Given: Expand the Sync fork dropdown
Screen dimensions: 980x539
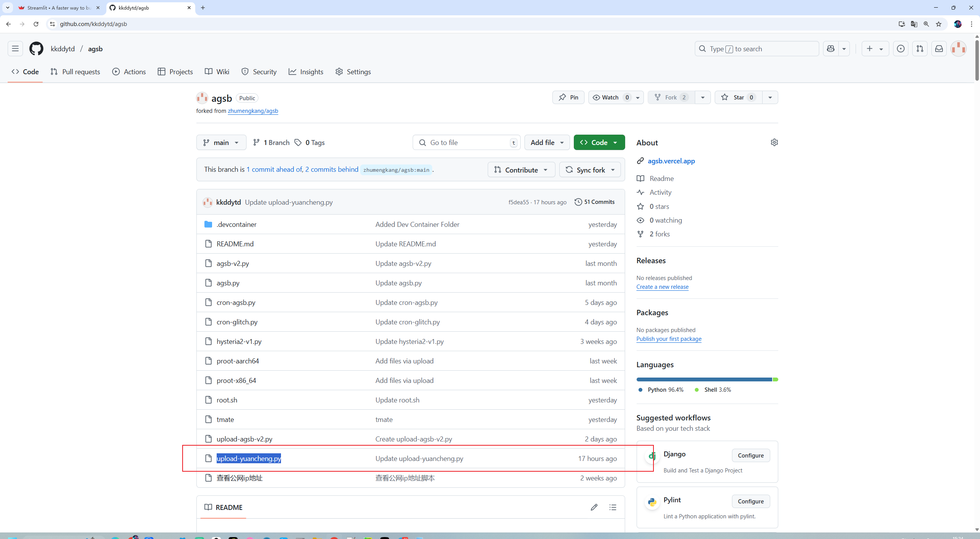Looking at the screenshot, I should click(590, 169).
